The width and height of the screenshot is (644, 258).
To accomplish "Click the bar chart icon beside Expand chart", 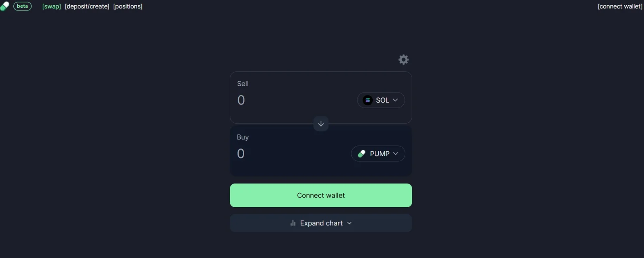I will pyautogui.click(x=293, y=223).
